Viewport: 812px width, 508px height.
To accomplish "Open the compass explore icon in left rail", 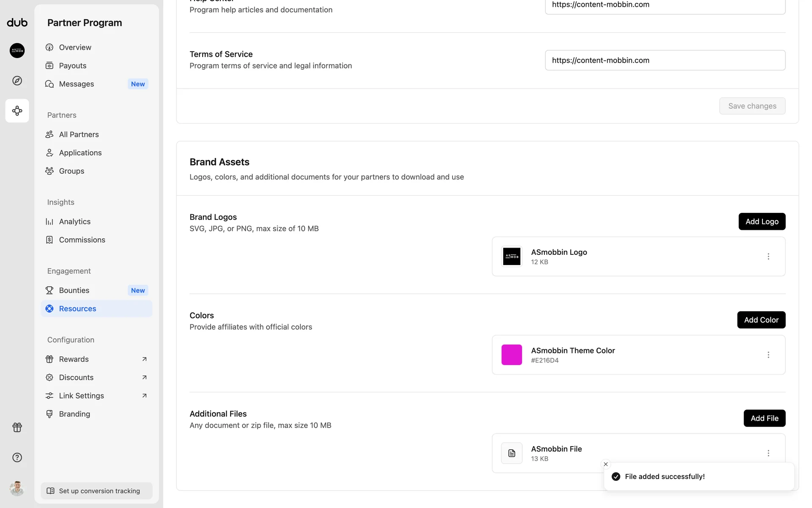I will (x=17, y=80).
